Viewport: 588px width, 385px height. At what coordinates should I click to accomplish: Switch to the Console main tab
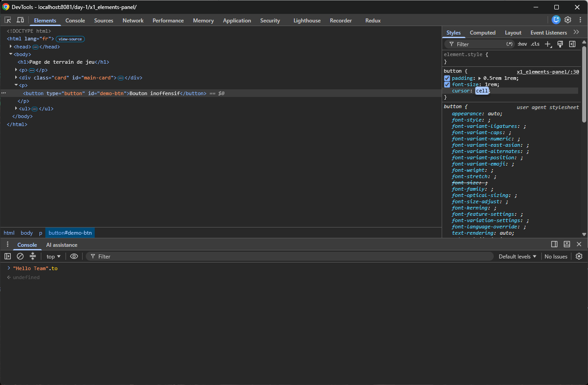point(75,20)
